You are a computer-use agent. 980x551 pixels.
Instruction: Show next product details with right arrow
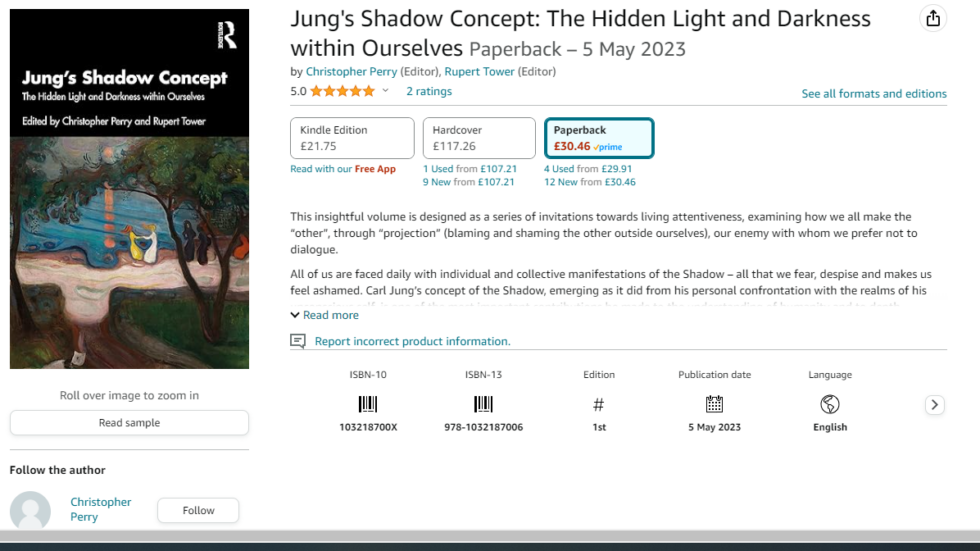click(934, 405)
